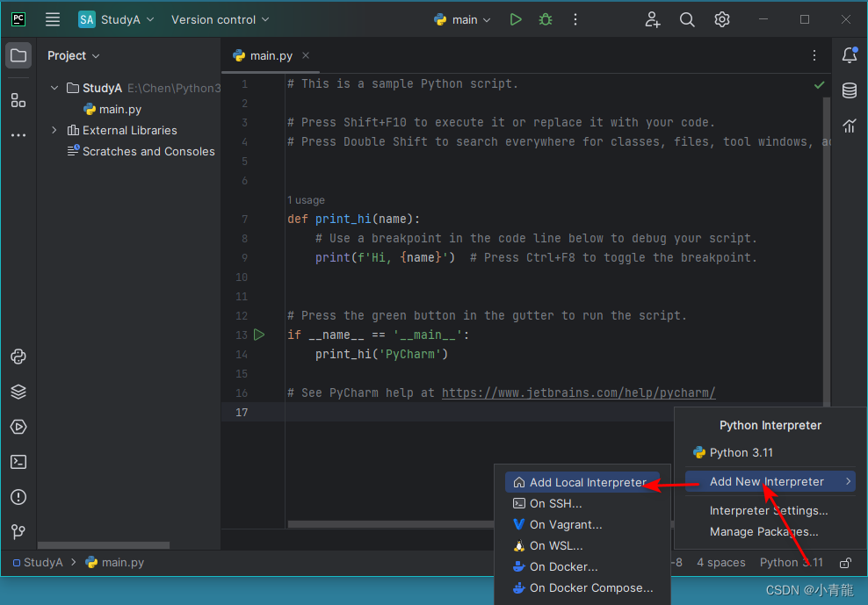Viewport: 868px width, 605px height.
Task: Click the editor horizontal scrollbar
Action: click(390, 524)
